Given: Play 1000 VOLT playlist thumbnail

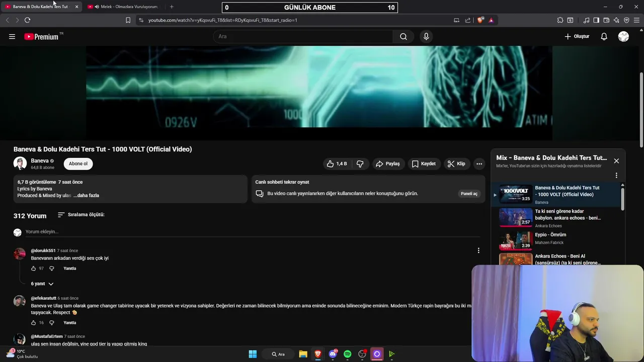Looking at the screenshot, I should tap(516, 194).
